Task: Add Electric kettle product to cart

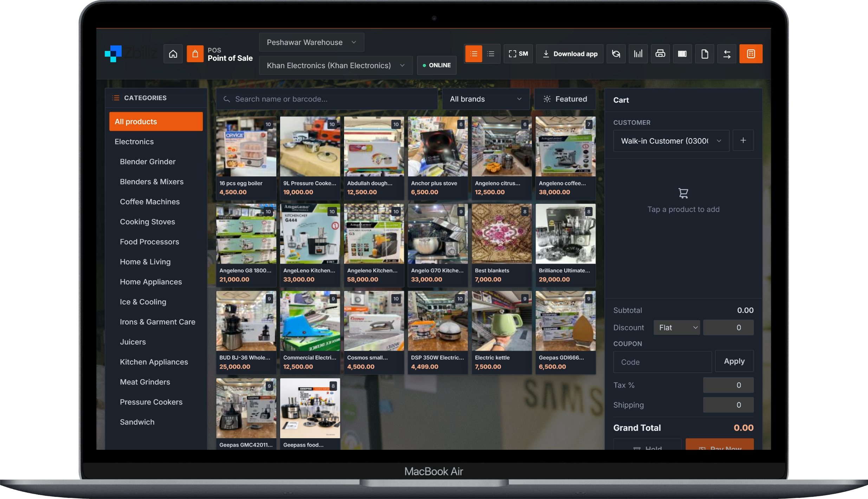Action: click(x=501, y=332)
